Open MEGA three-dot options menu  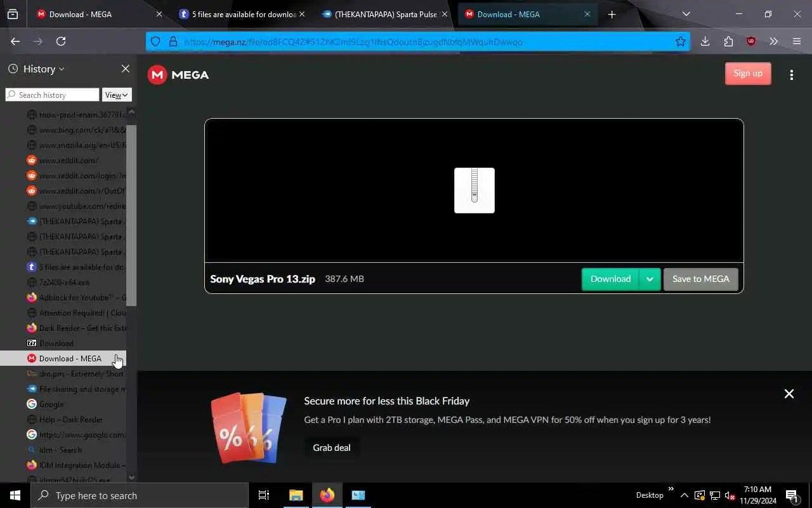tap(791, 75)
